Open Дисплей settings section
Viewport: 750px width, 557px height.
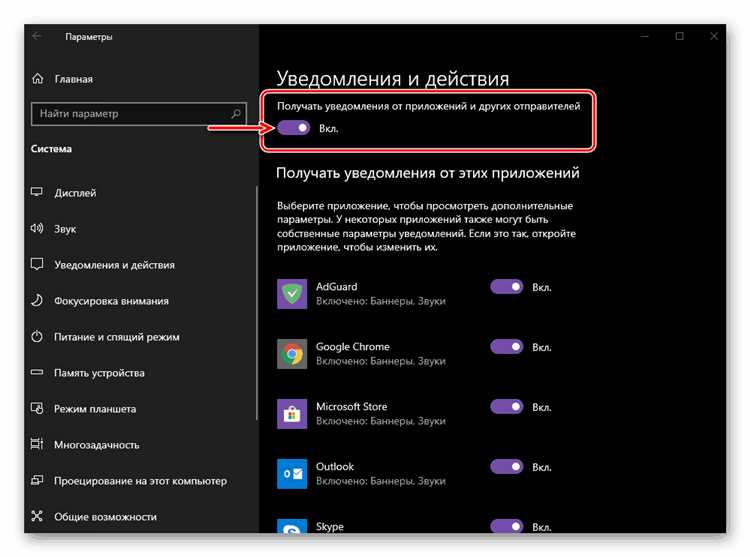click(x=75, y=193)
